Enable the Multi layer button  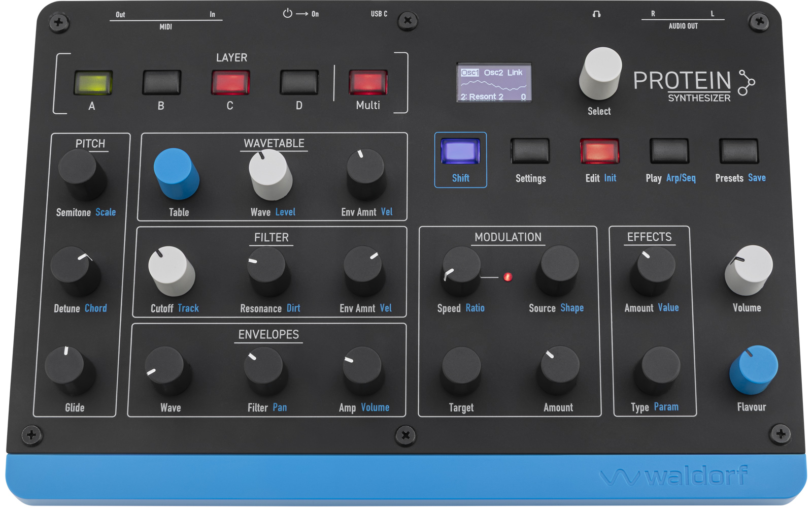point(368,83)
